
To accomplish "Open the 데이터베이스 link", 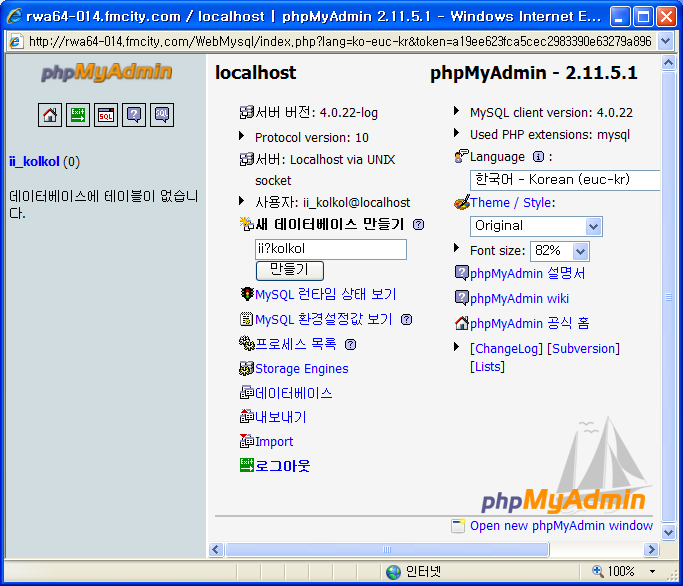I will [x=294, y=393].
